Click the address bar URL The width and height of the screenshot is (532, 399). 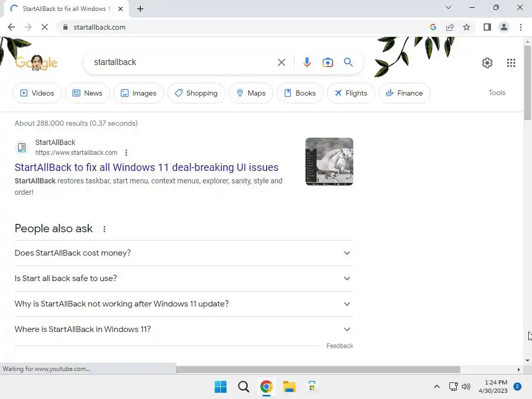99,27
